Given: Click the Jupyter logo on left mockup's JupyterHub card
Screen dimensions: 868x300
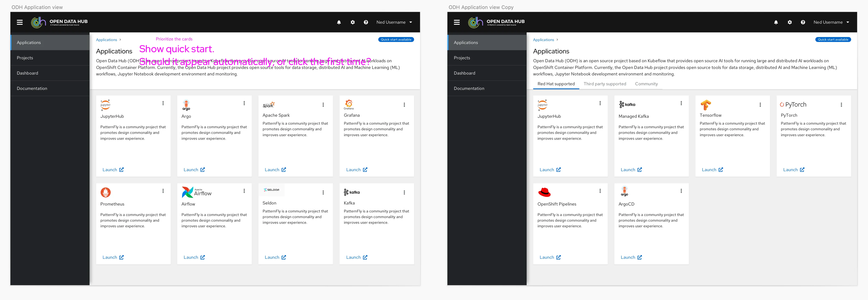Looking at the screenshot, I should point(106,105).
